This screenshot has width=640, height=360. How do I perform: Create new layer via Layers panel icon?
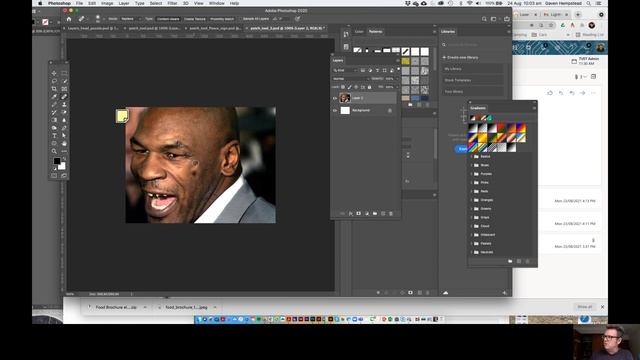click(383, 213)
